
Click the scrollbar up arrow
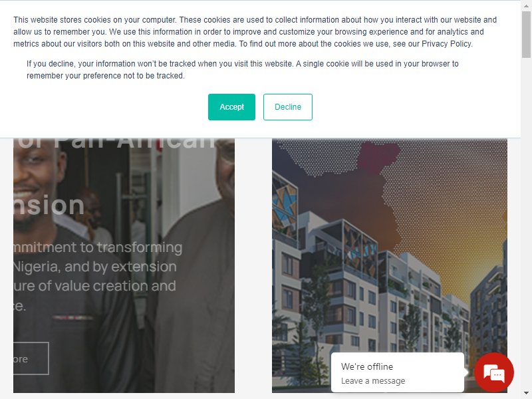click(526, 6)
